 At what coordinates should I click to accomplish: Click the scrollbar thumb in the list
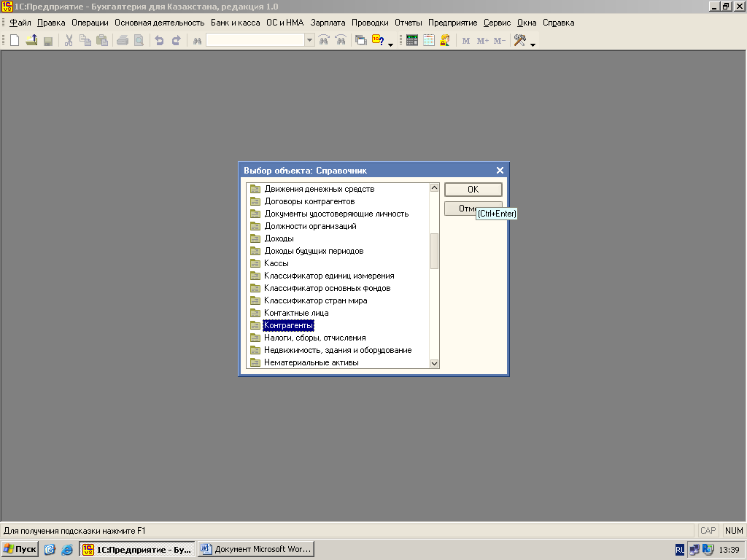[x=434, y=252]
